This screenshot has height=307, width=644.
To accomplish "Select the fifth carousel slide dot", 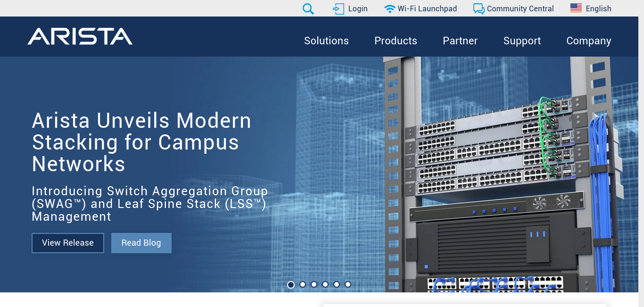I will (x=337, y=284).
